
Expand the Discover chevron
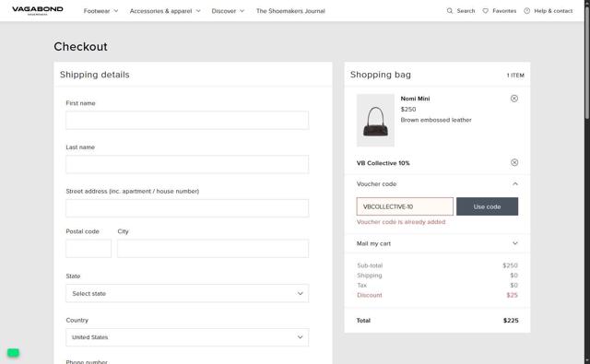coord(242,11)
